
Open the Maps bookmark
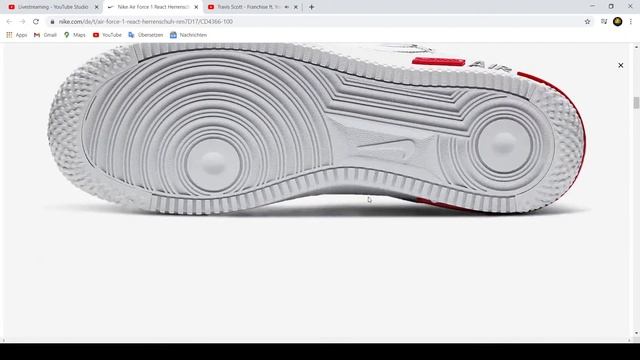click(x=75, y=35)
